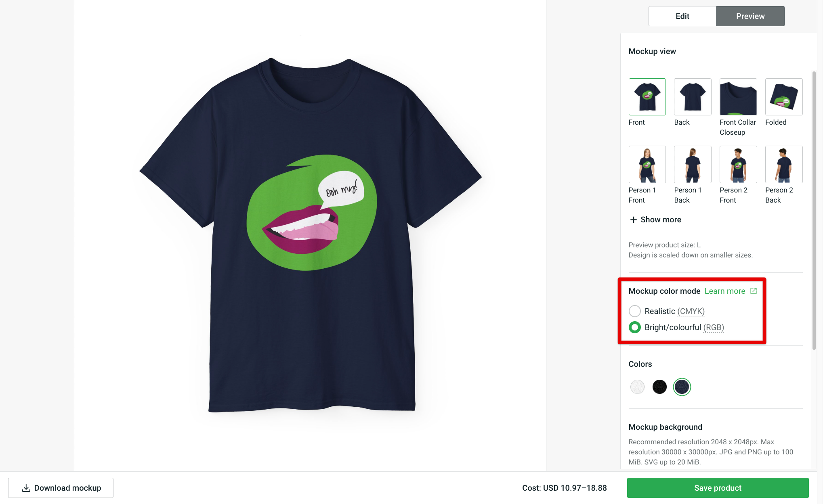823x504 pixels.
Task: Select the Front mockup view
Action: pyautogui.click(x=647, y=96)
